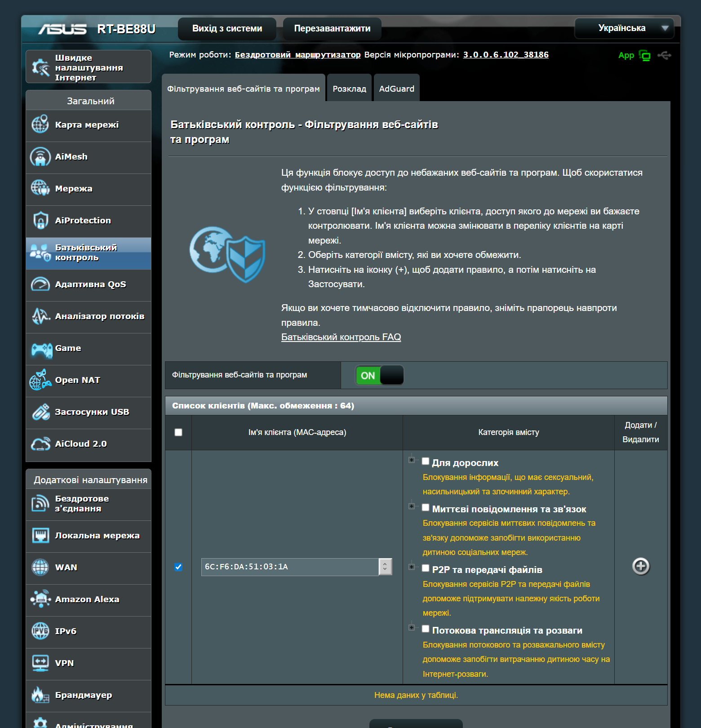Open the client MAC address dropdown arrow
The image size is (701, 728).
click(x=385, y=567)
